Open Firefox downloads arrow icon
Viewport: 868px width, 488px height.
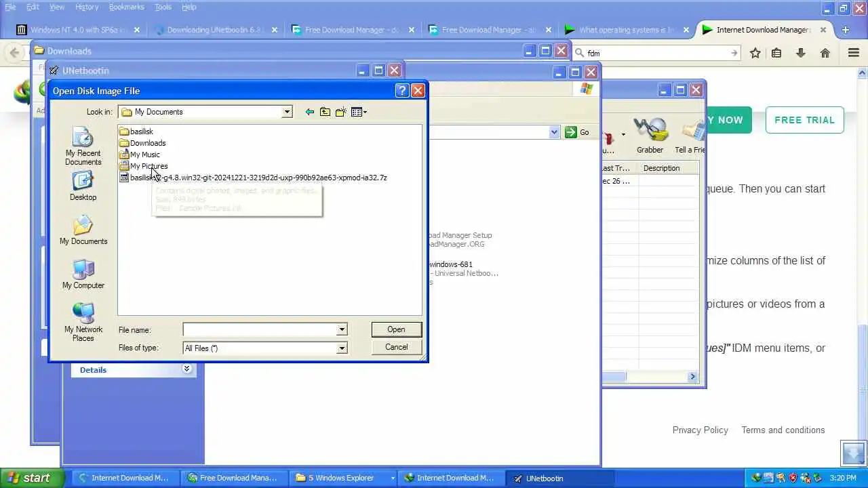[x=801, y=53]
